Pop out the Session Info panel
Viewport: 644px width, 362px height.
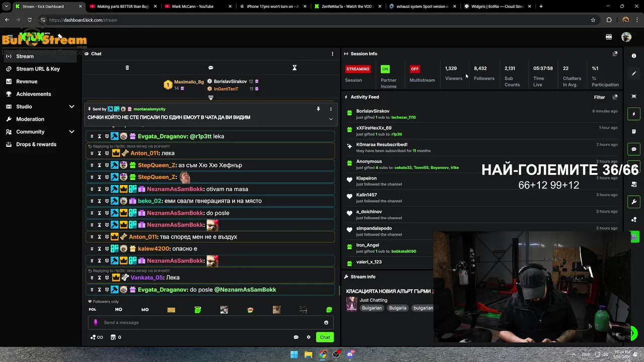(x=615, y=54)
